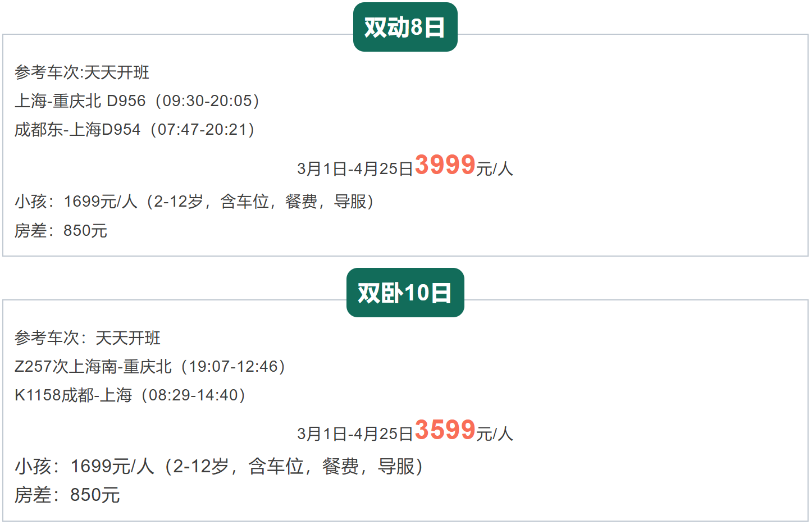Image resolution: width=812 pixels, height=529 pixels.
Task: Click the child price line under 3599
Action: 219,466
